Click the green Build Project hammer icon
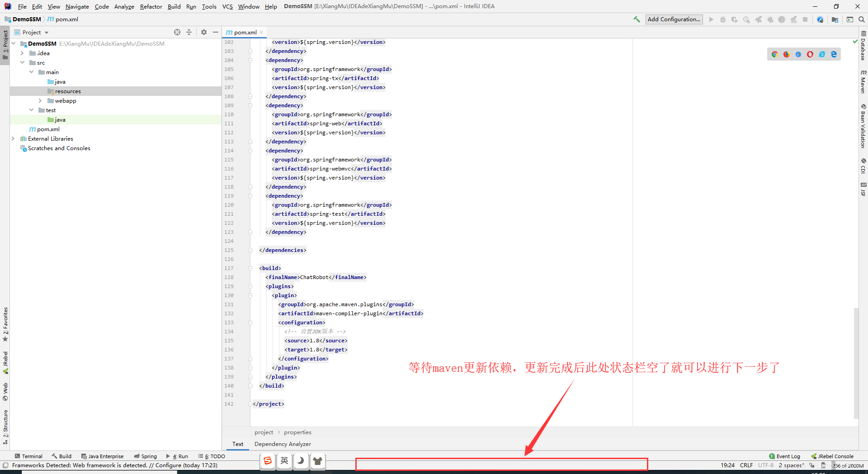 point(637,19)
